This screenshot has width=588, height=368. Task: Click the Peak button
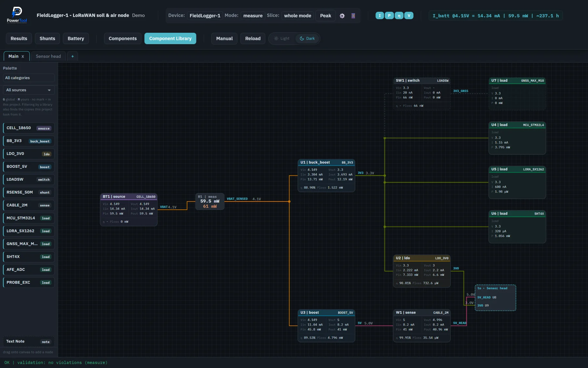325,16
